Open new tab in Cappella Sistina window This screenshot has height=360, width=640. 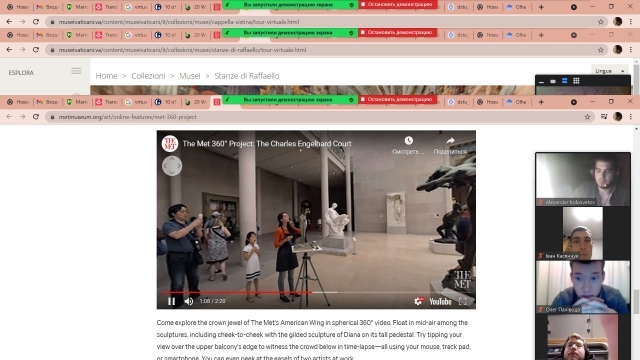point(541,7)
